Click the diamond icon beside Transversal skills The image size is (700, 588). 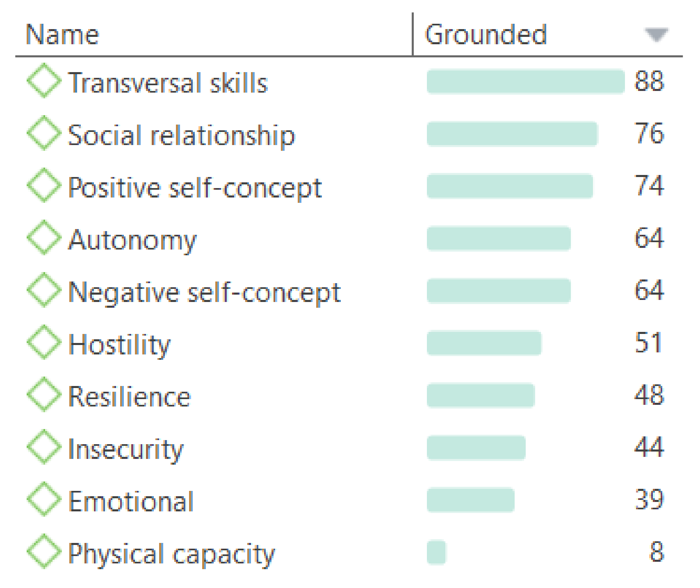[x=44, y=81]
